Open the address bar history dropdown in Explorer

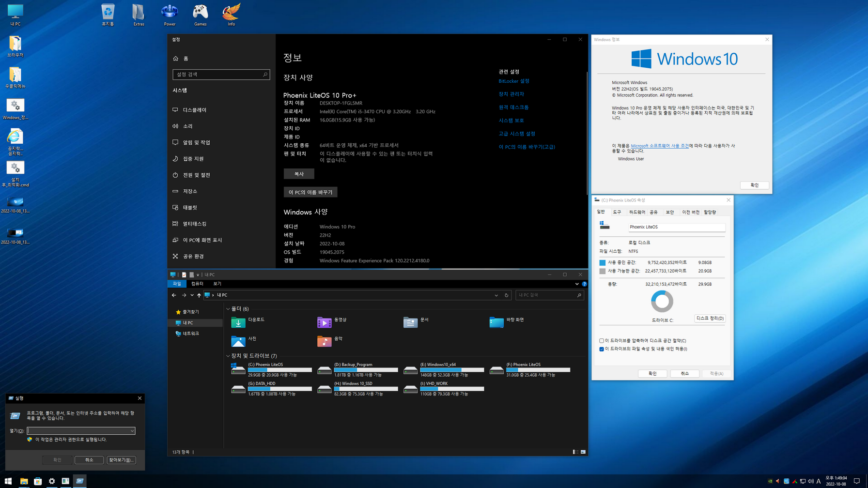[x=496, y=295]
